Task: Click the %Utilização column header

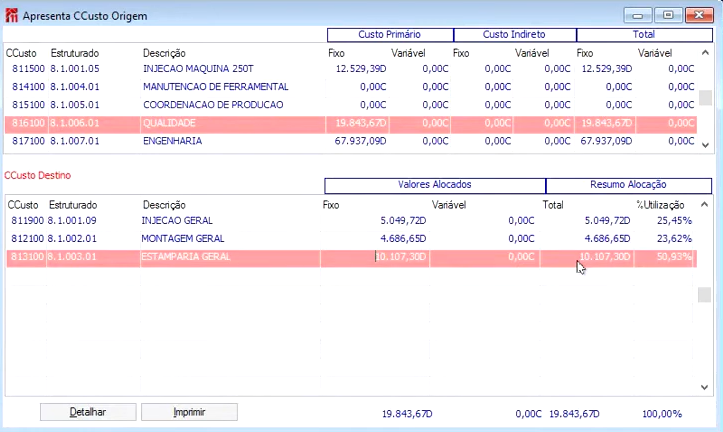Action: pos(661,205)
